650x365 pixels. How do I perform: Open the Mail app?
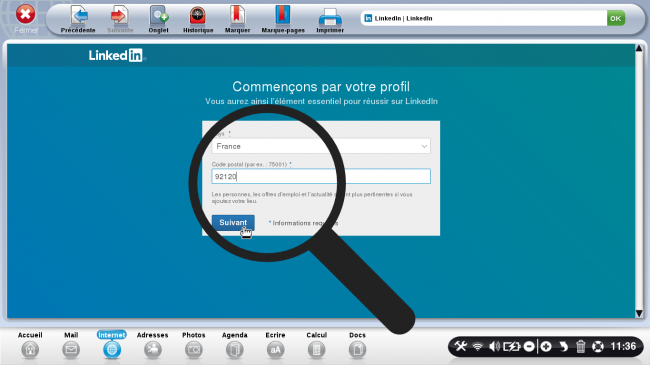(71, 350)
